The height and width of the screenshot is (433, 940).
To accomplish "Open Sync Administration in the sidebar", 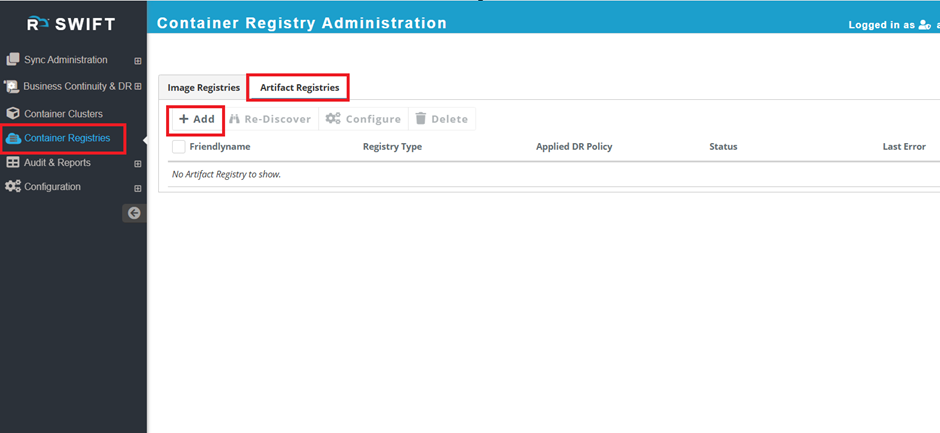I will pyautogui.click(x=66, y=60).
